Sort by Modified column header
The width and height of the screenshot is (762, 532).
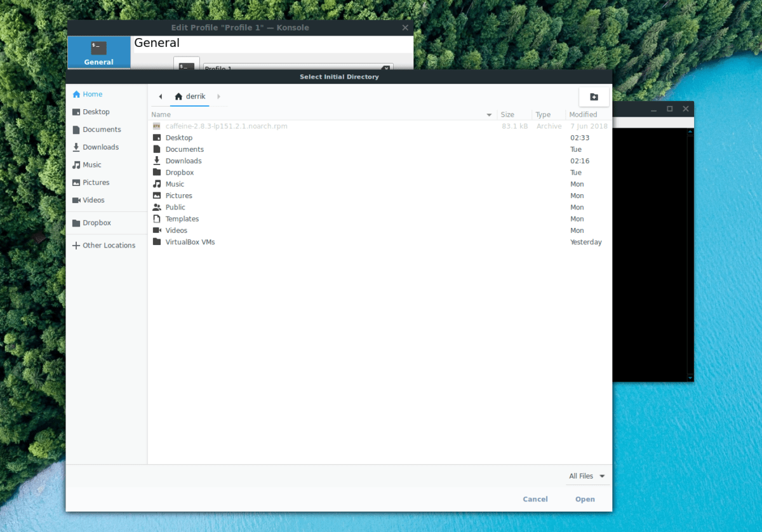(583, 114)
